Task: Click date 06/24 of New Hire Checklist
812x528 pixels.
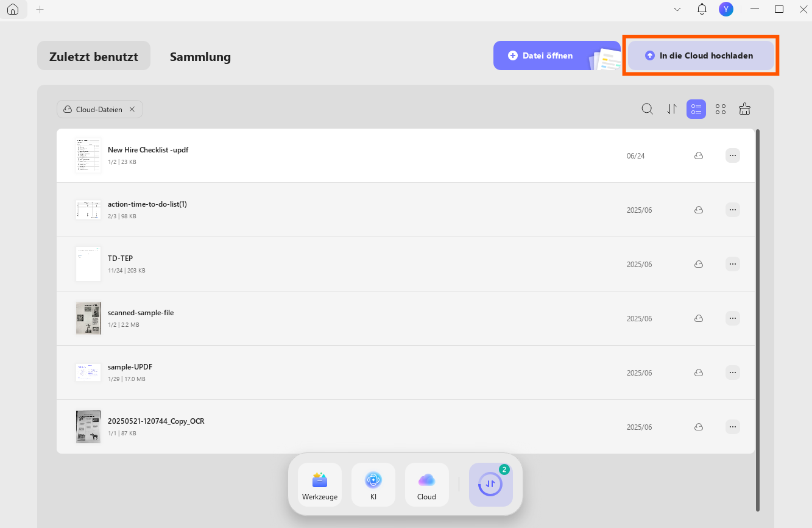Action: click(x=635, y=156)
